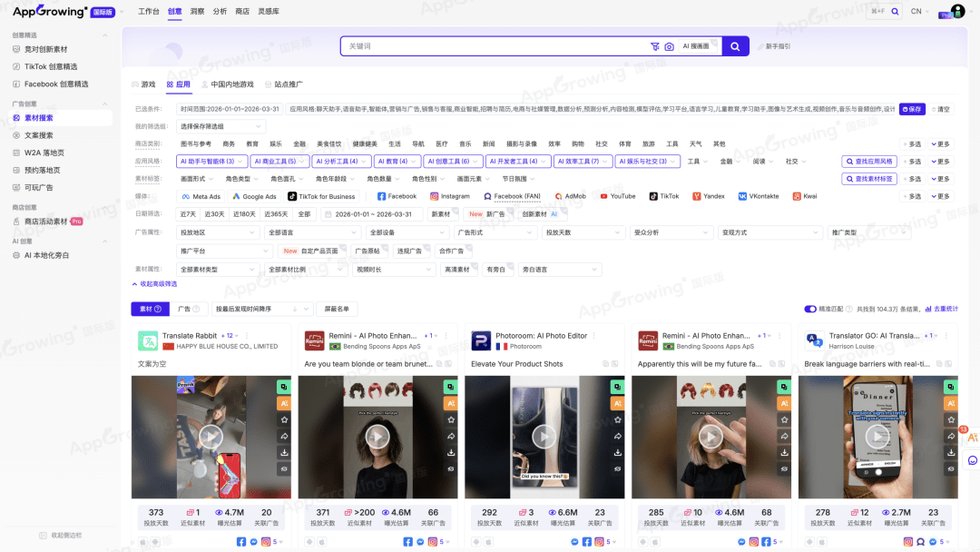Download the Photoroom creative
The image size is (980, 552).
click(x=618, y=452)
